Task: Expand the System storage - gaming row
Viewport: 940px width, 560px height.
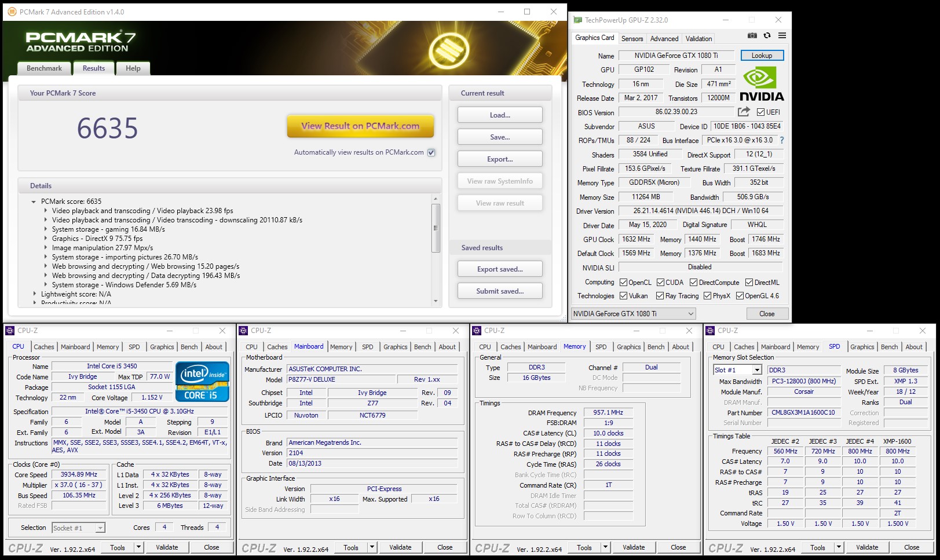Action: coord(46,229)
